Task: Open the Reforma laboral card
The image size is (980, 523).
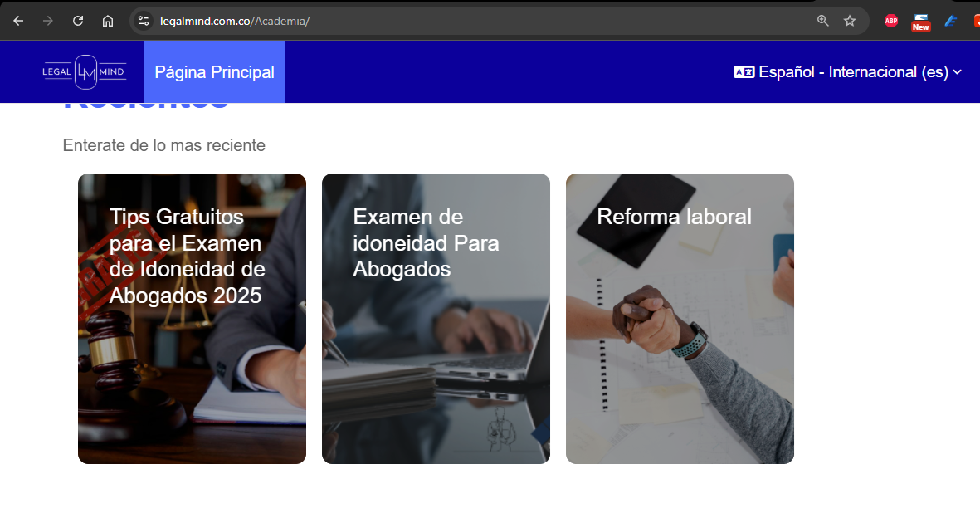Action: coord(680,319)
